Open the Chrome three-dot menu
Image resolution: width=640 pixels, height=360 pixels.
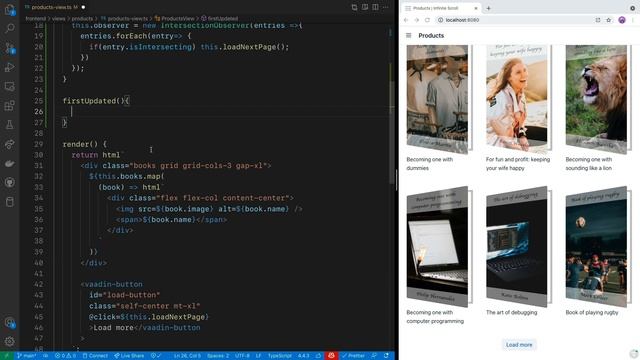coord(633,20)
